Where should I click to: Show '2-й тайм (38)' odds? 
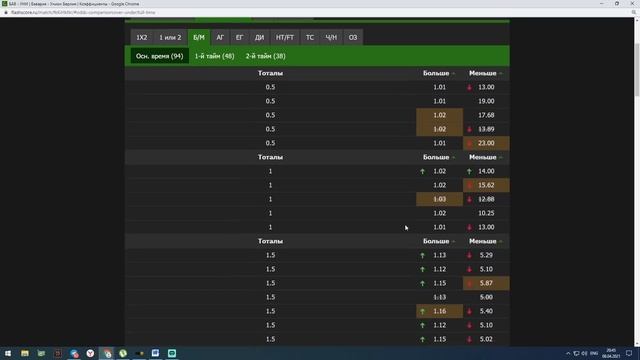click(265, 56)
